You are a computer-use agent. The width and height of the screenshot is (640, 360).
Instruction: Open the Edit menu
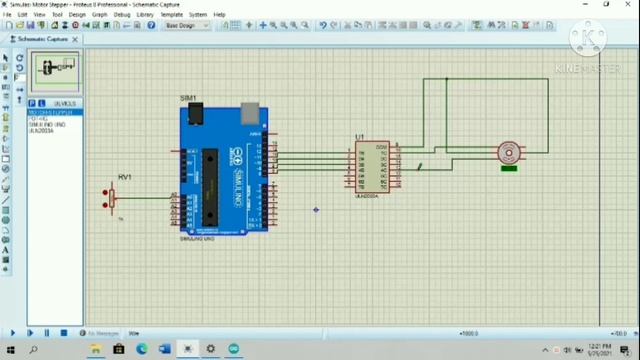pos(22,15)
